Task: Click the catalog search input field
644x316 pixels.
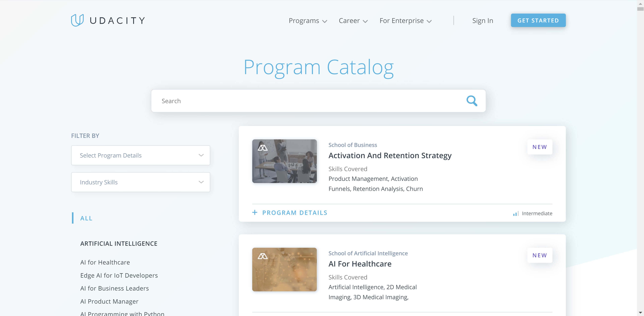Action: pyautogui.click(x=318, y=101)
